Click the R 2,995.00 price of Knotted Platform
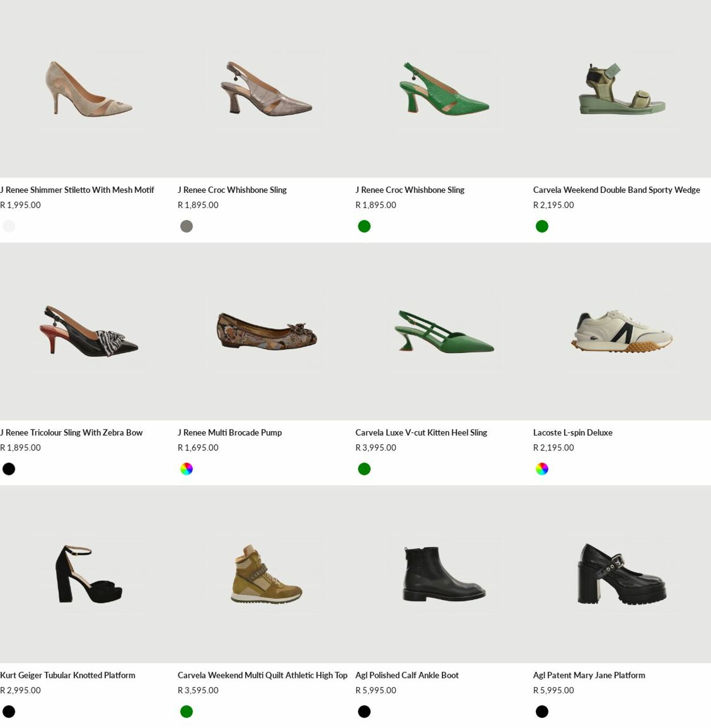This screenshot has height=728, width=711. (x=20, y=690)
